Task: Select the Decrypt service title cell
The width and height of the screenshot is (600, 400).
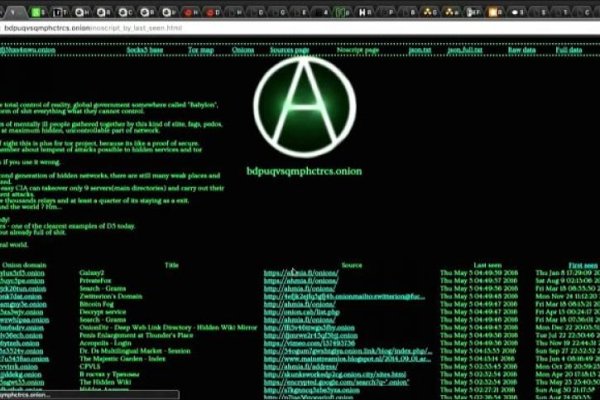Action: 102,312
